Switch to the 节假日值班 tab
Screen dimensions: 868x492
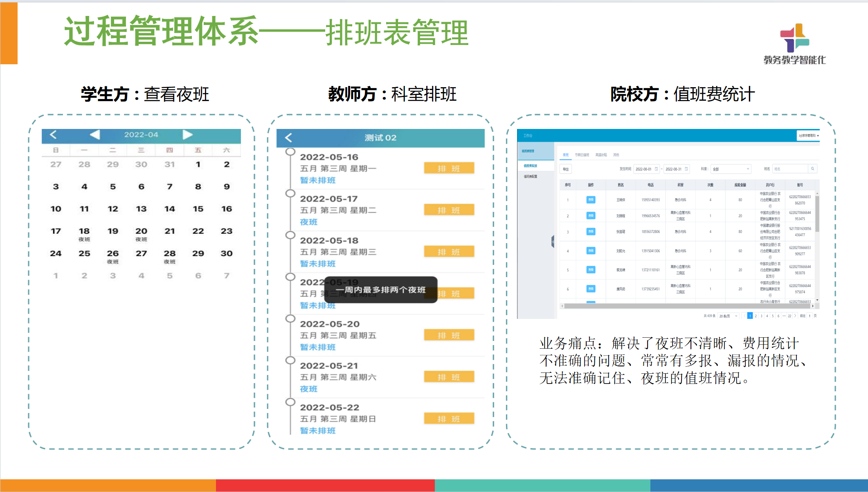tap(582, 155)
